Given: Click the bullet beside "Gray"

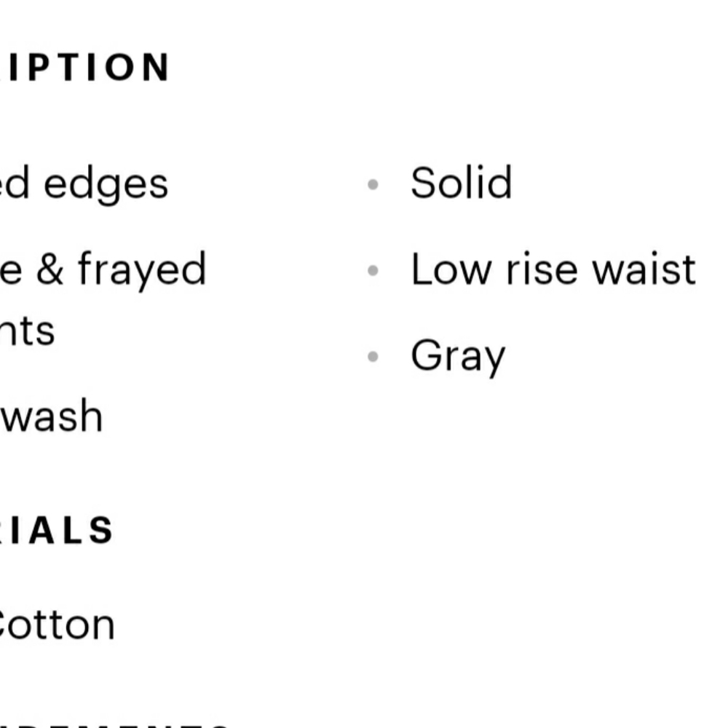Looking at the screenshot, I should tap(373, 357).
